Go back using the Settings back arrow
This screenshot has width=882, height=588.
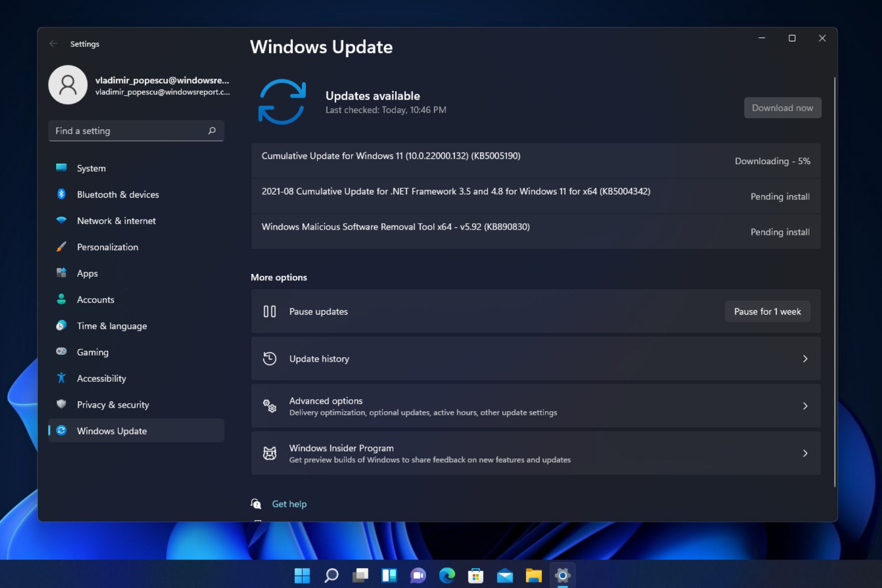click(x=53, y=44)
